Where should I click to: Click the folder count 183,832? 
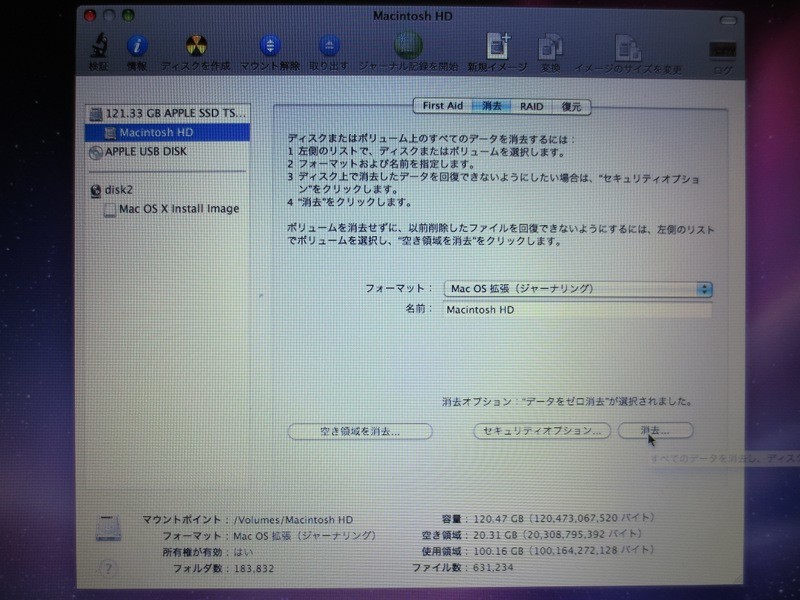[x=254, y=568]
